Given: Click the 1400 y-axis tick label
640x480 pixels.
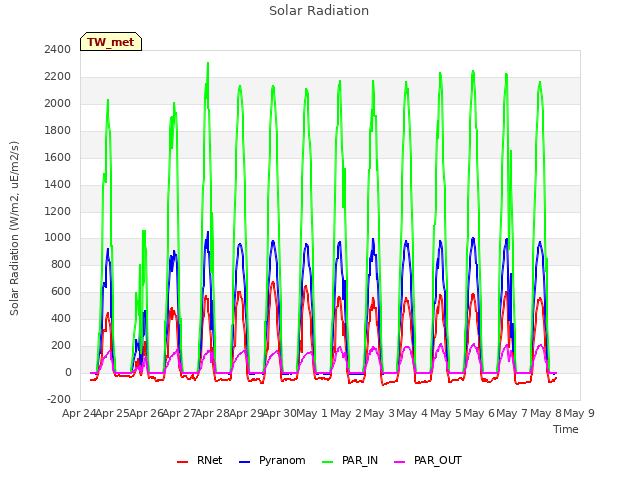Looking at the screenshot, I should [58, 184].
